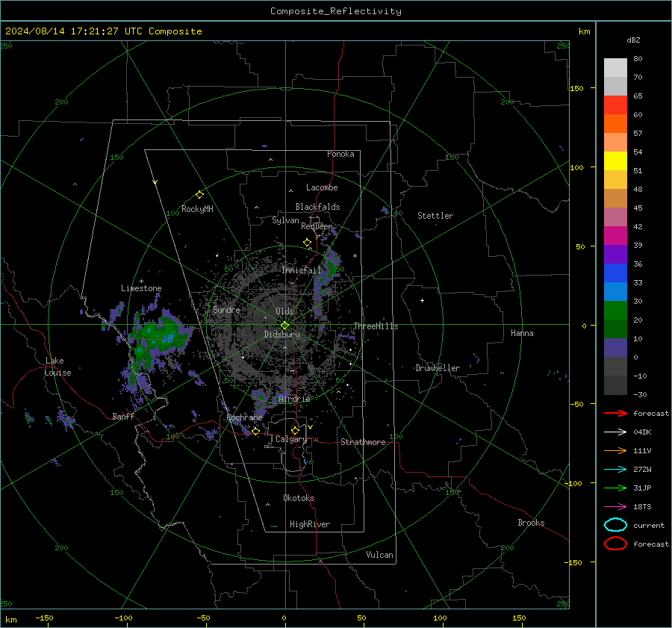Click the Brooks city label
The image size is (672, 628).
(x=531, y=523)
